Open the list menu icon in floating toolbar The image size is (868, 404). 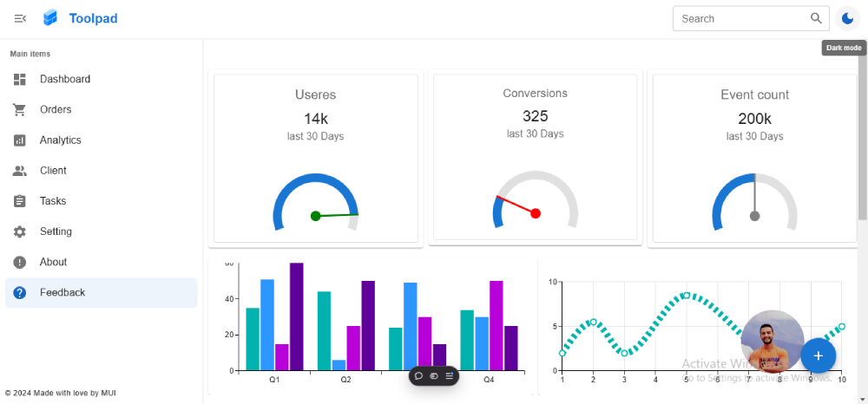pyautogui.click(x=450, y=375)
